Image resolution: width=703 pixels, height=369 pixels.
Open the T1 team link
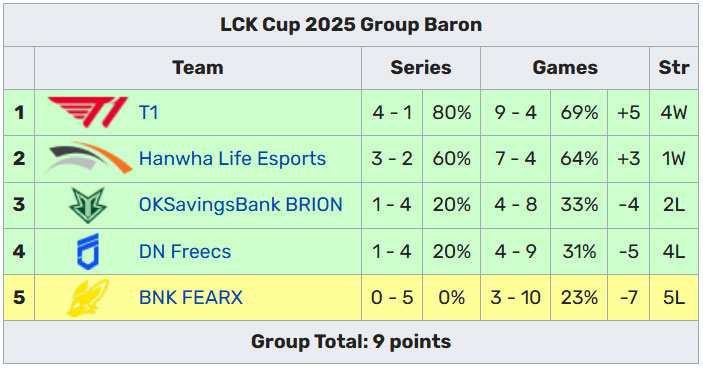(x=148, y=112)
